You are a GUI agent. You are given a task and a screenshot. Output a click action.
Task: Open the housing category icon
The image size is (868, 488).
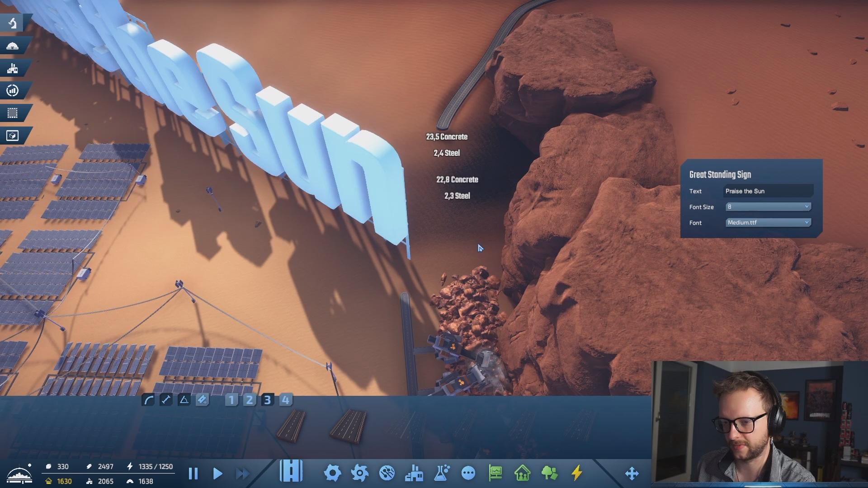(522, 473)
